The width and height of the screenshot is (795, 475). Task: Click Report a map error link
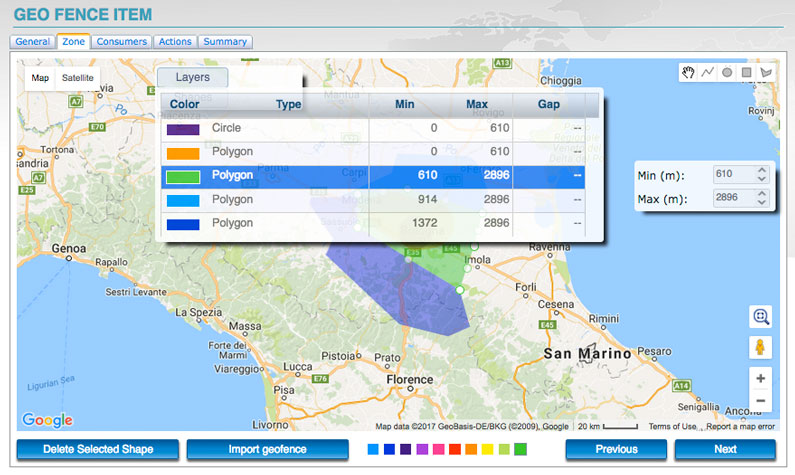(740, 427)
